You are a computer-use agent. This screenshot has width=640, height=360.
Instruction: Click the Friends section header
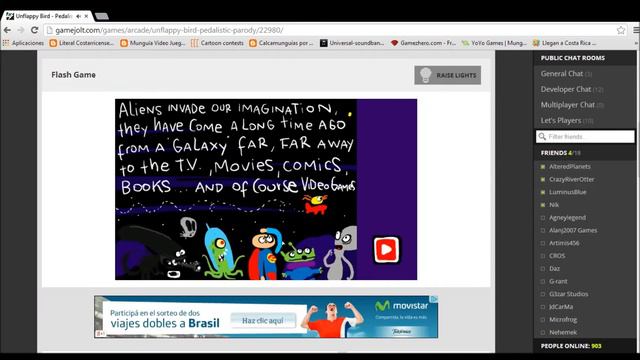(x=560, y=153)
